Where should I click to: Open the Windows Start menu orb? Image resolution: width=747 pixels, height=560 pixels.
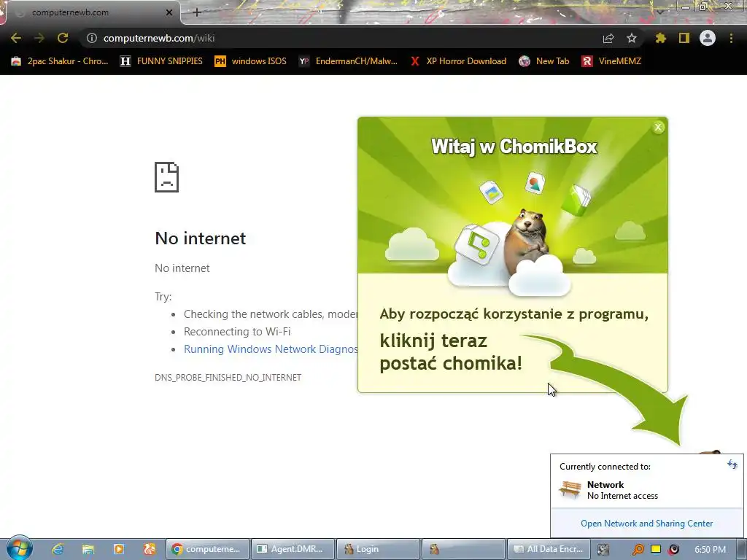pyautogui.click(x=19, y=548)
